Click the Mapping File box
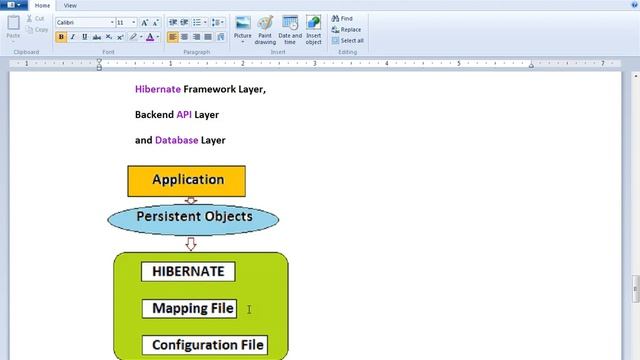This screenshot has width=640, height=360. 189,309
